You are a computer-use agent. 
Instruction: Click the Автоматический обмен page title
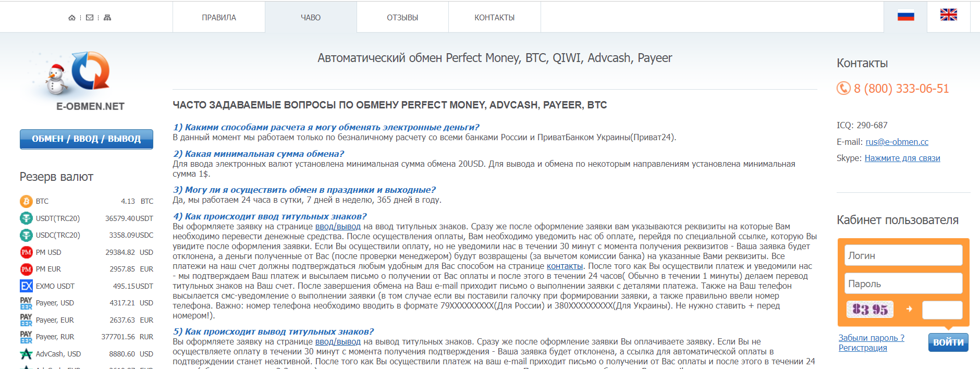(495, 58)
